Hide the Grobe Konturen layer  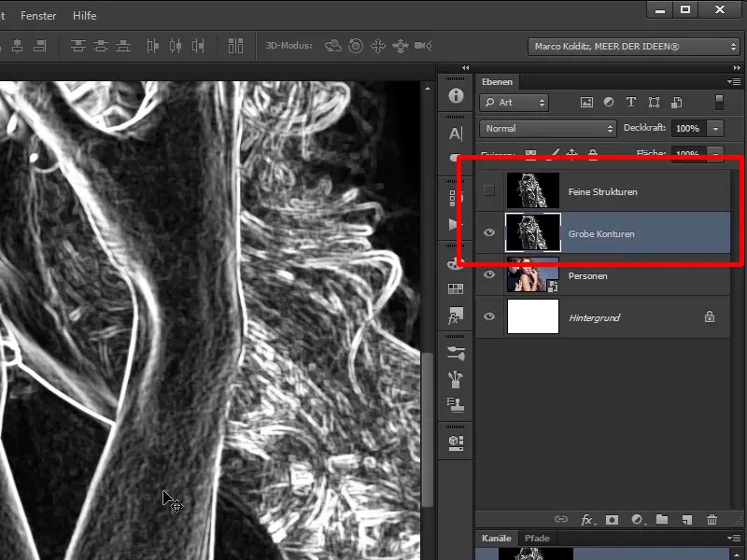(488, 232)
